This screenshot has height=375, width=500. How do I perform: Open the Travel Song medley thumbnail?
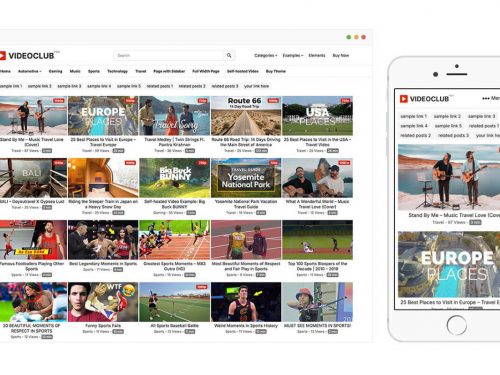(175, 116)
